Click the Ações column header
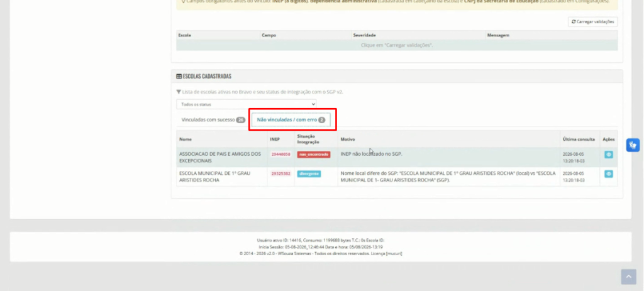 pyautogui.click(x=609, y=139)
